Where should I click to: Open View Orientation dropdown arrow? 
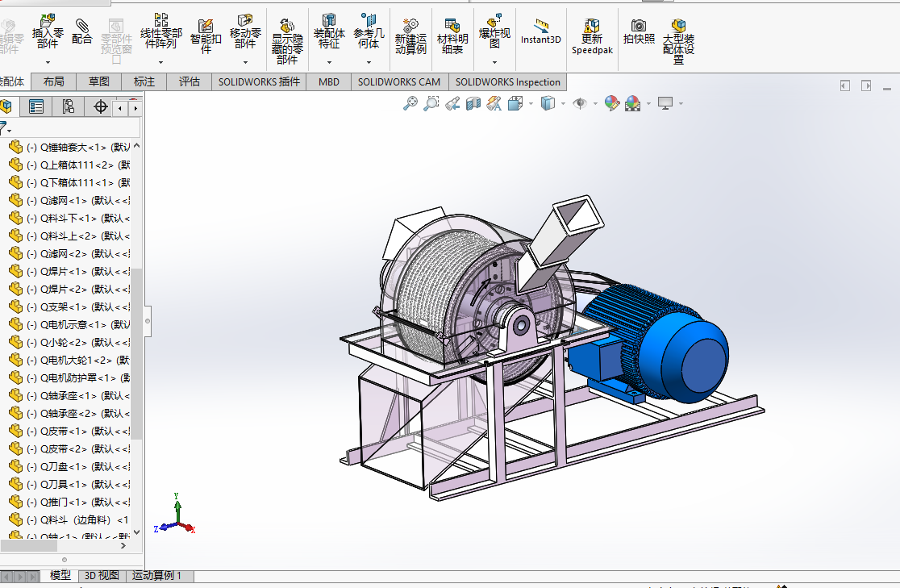click(531, 104)
